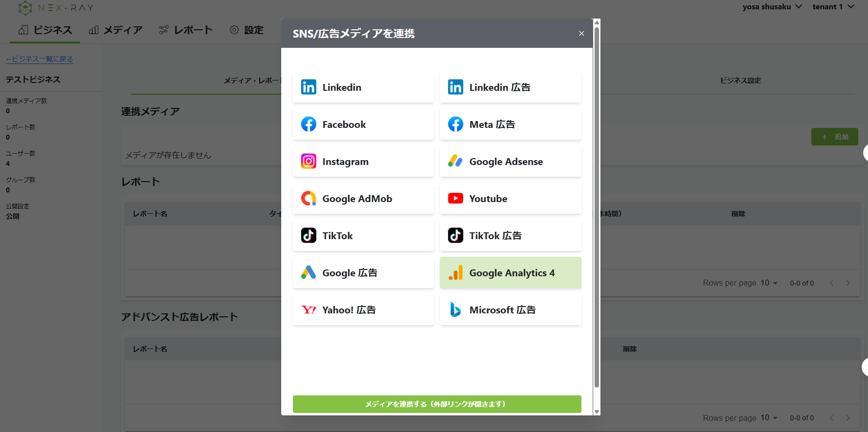Select the Linkedin media card icon
The height and width of the screenshot is (432, 868).
point(309,87)
